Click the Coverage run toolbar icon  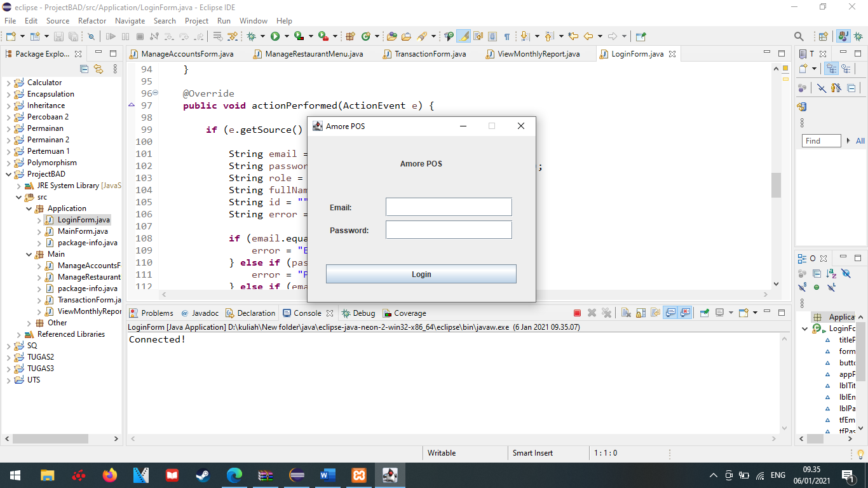(299, 36)
